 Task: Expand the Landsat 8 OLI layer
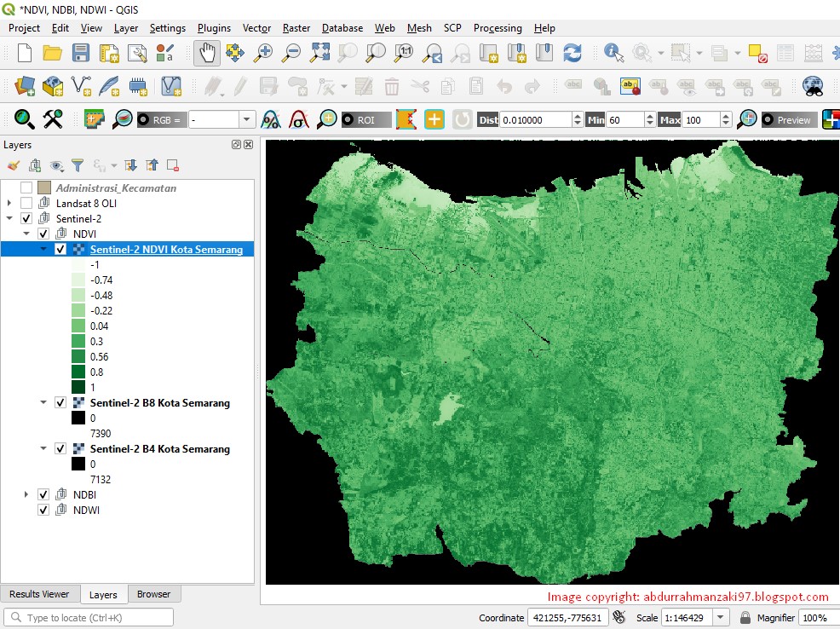[x=9, y=203]
